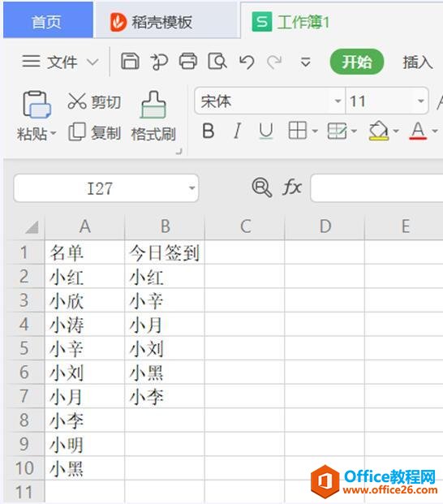
Task: Open the table style dropdown arrow
Action: click(354, 131)
